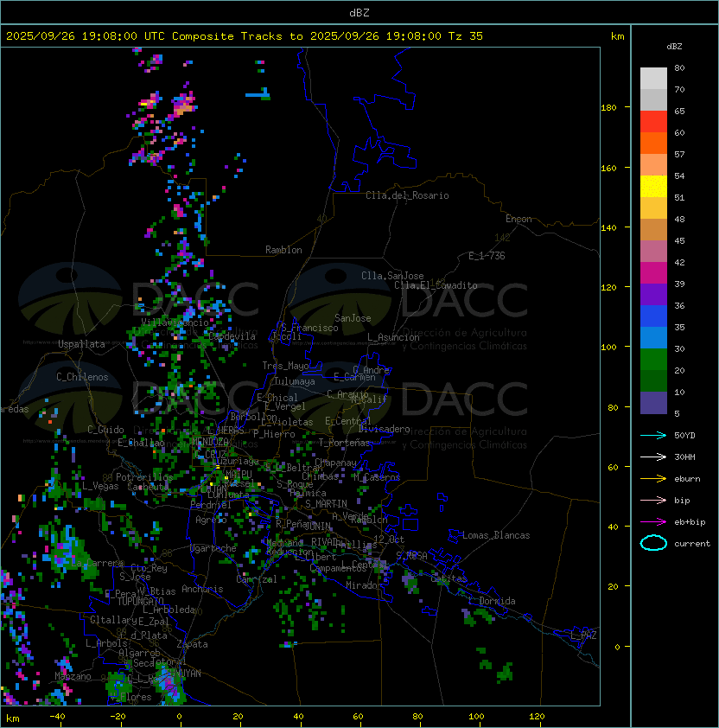Select the light blue 30-35 dBZ swatch
The width and height of the screenshot is (719, 728).
[x=653, y=338]
